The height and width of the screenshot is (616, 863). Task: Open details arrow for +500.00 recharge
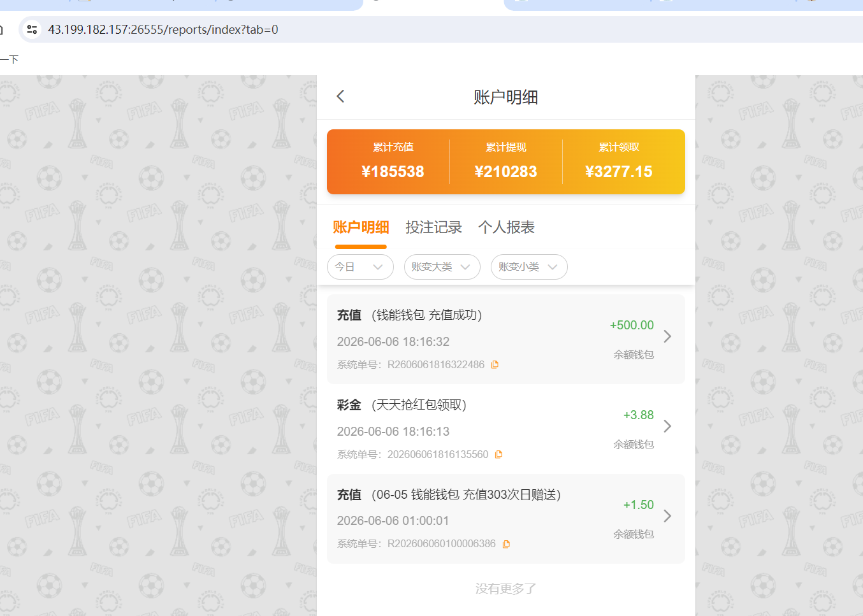tap(667, 336)
